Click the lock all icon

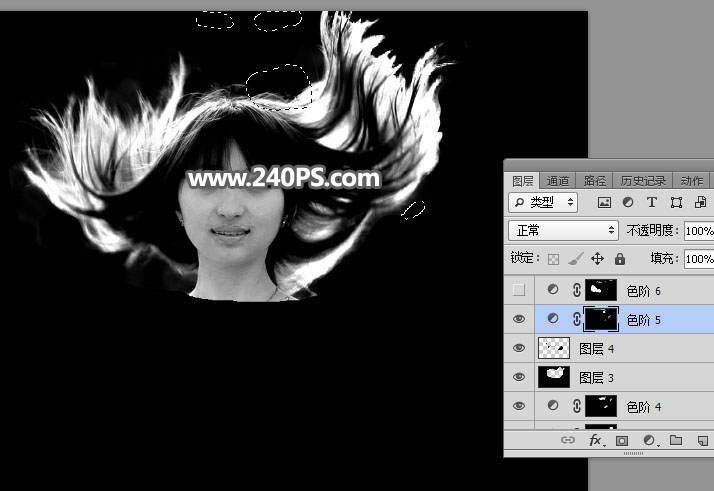pos(620,259)
